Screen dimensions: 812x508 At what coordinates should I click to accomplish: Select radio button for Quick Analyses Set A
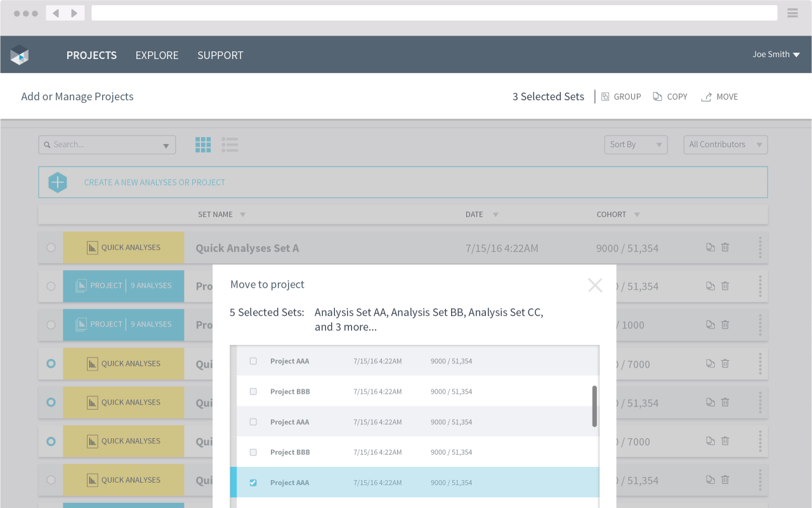click(x=51, y=248)
